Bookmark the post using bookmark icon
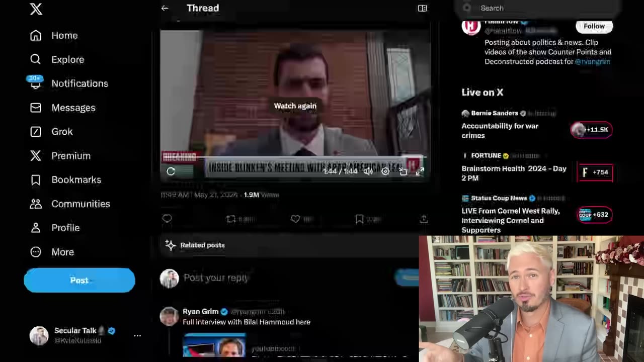The height and width of the screenshot is (362, 644). pyautogui.click(x=359, y=219)
